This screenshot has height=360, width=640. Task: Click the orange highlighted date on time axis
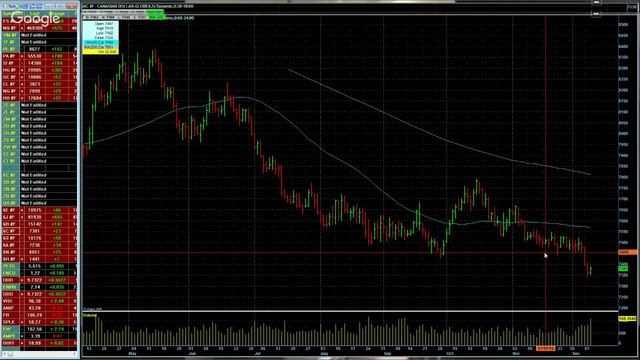[546, 349]
